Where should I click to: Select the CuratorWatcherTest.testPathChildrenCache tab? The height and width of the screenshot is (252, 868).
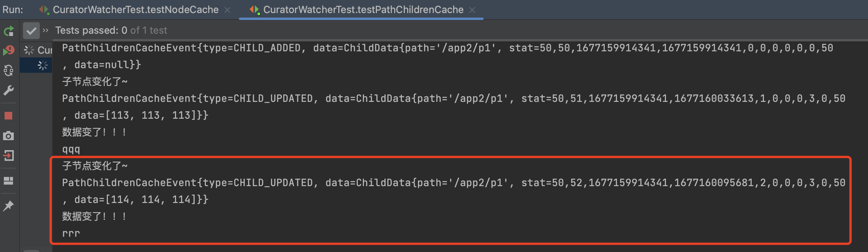coord(363,10)
